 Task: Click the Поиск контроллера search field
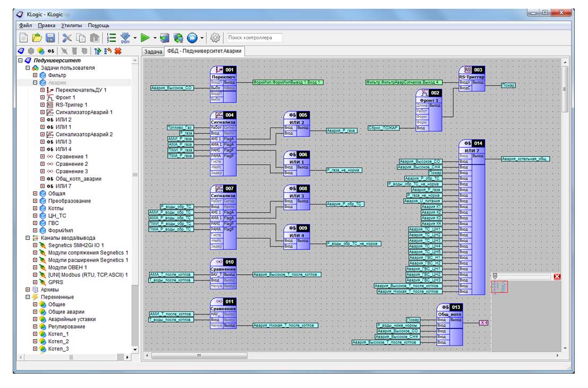(x=254, y=38)
